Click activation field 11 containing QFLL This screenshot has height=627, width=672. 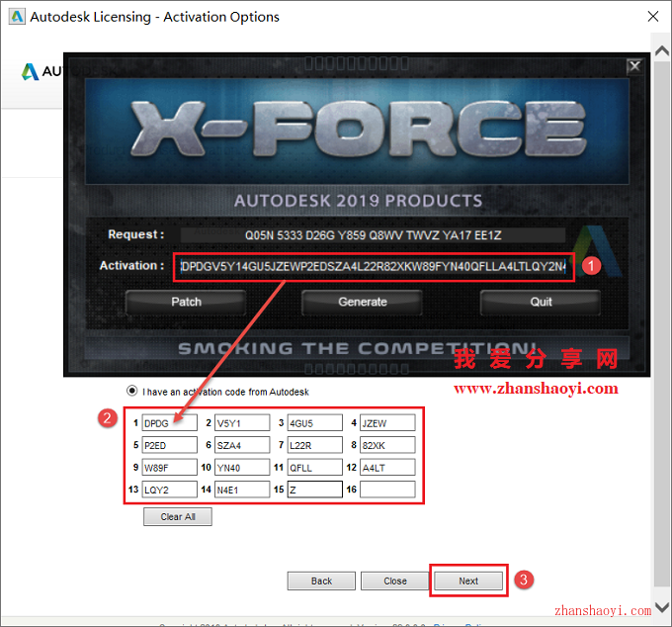[x=315, y=468]
